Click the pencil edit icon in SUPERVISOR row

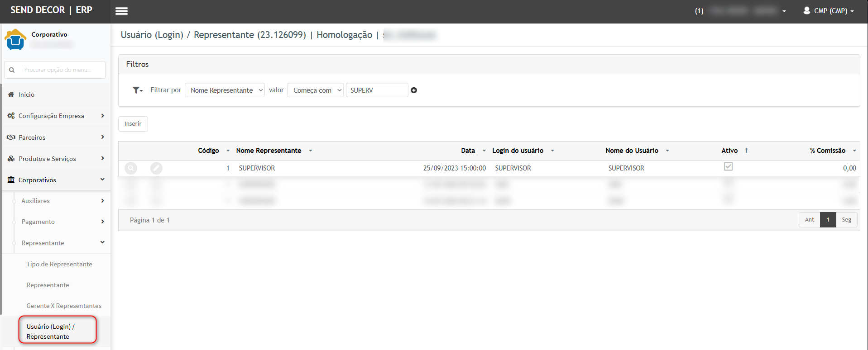[156, 168]
